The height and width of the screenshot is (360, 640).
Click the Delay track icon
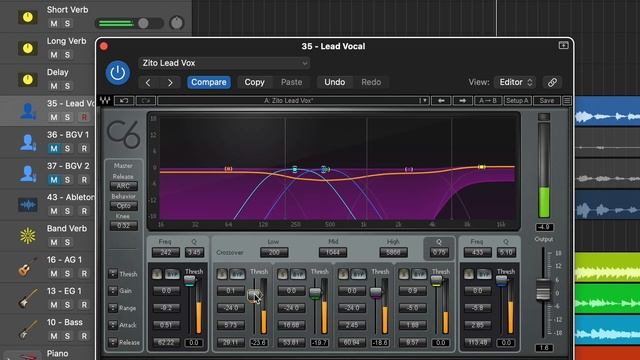[x=28, y=80]
